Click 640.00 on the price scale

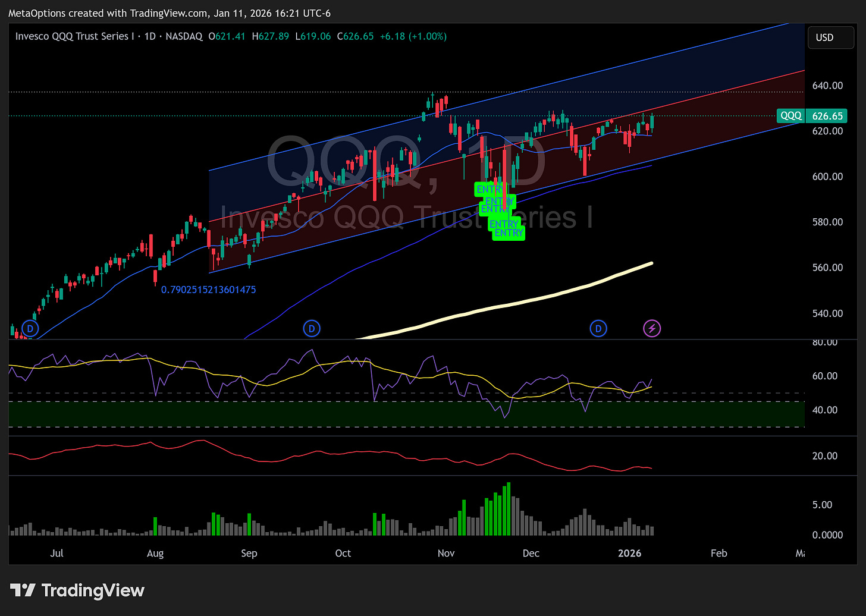pos(827,85)
